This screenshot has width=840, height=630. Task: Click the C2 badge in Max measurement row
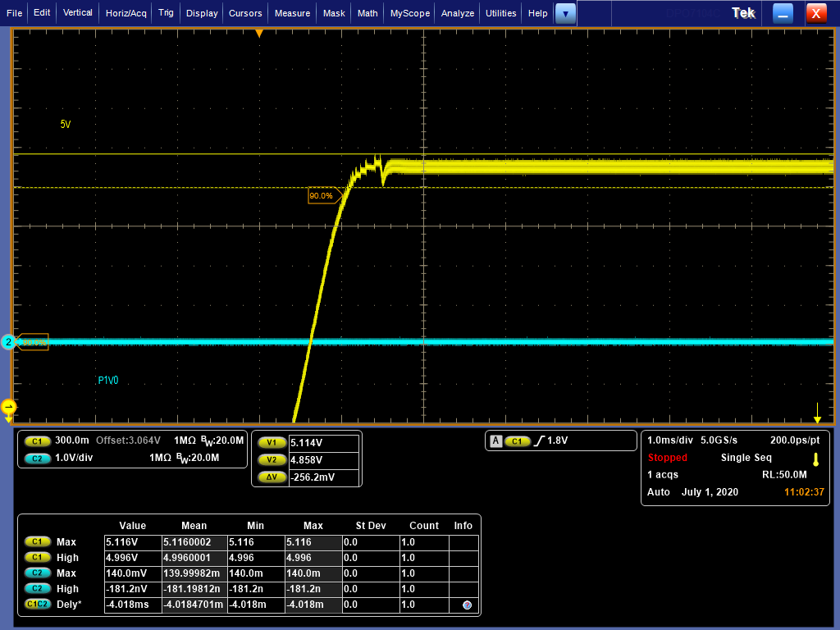point(37,573)
